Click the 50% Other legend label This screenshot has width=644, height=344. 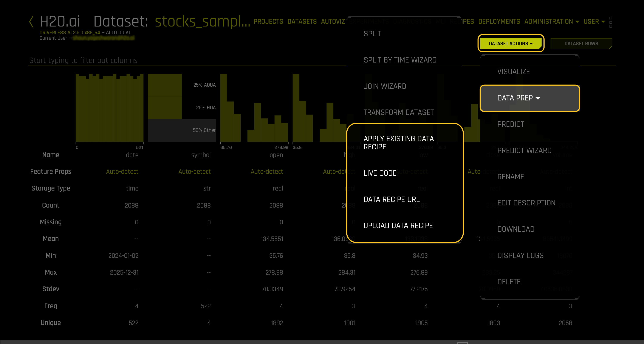(204, 130)
